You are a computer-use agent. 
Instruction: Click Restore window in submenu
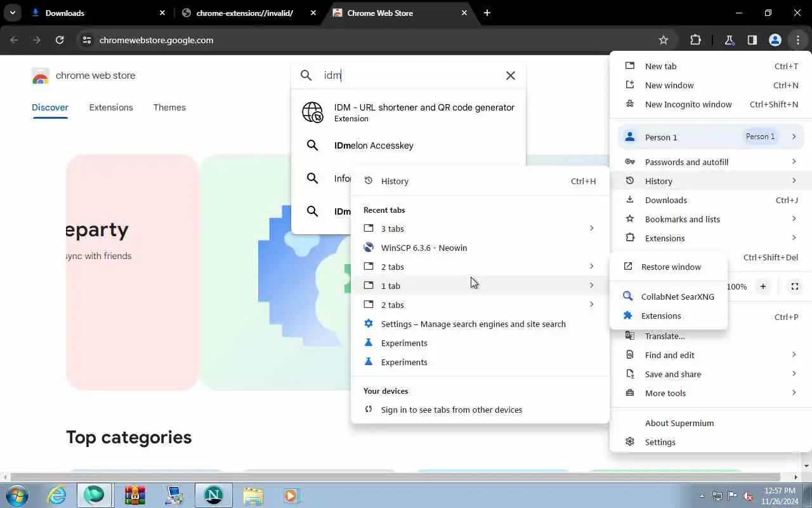(669, 267)
